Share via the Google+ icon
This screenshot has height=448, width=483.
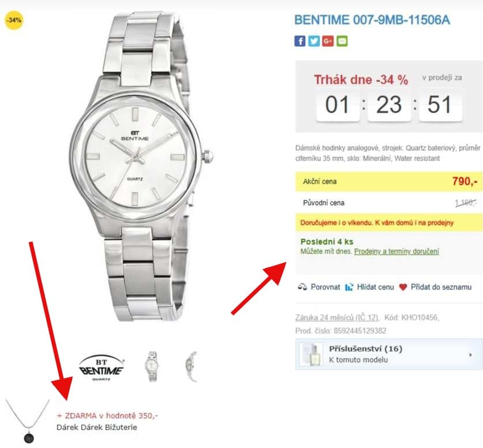coord(328,41)
